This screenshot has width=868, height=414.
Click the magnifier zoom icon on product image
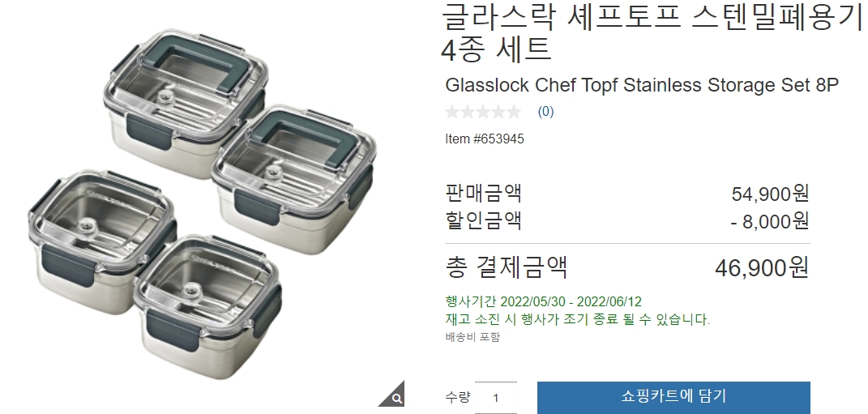396,396
